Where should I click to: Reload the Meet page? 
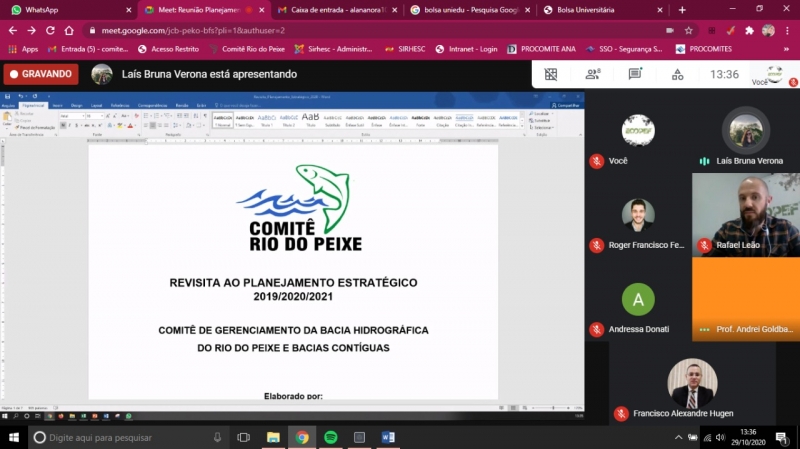tap(50, 31)
